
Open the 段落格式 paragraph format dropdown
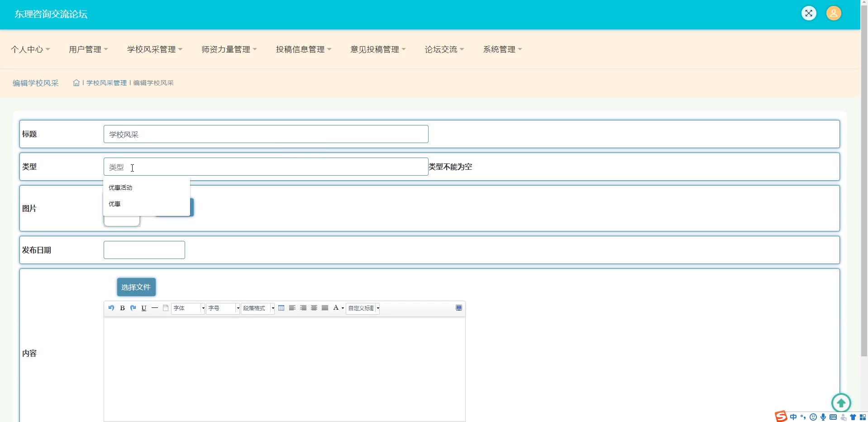[x=258, y=308]
